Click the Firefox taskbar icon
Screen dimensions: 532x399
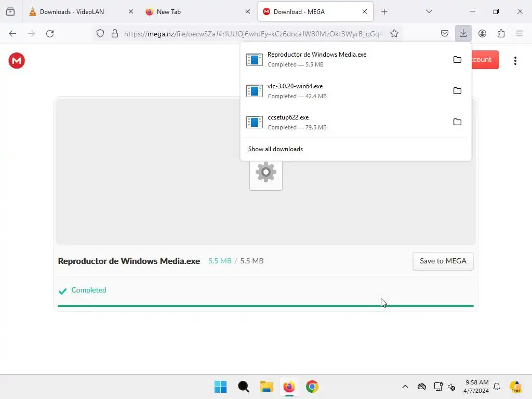point(289,387)
